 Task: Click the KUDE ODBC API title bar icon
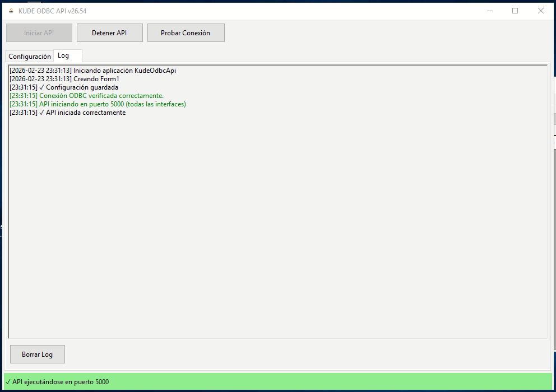11,11
